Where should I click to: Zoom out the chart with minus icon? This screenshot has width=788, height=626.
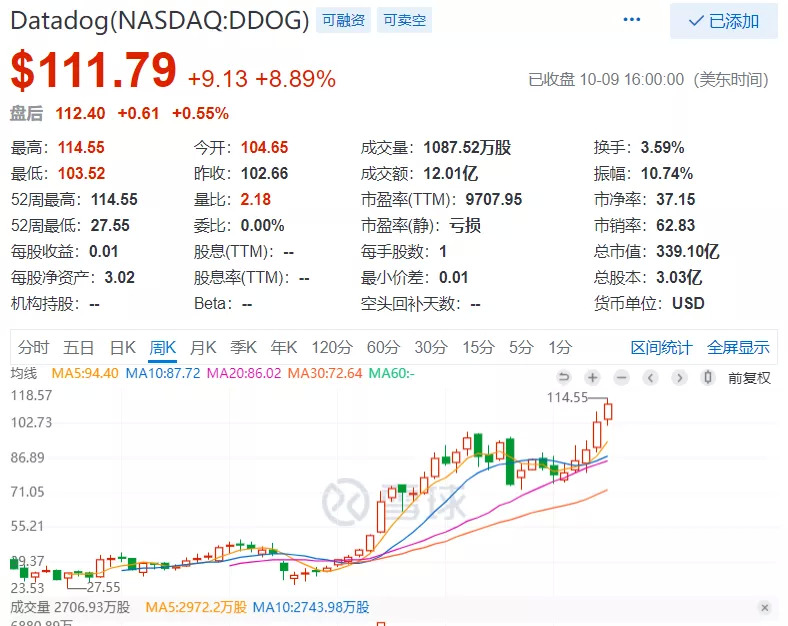point(622,377)
